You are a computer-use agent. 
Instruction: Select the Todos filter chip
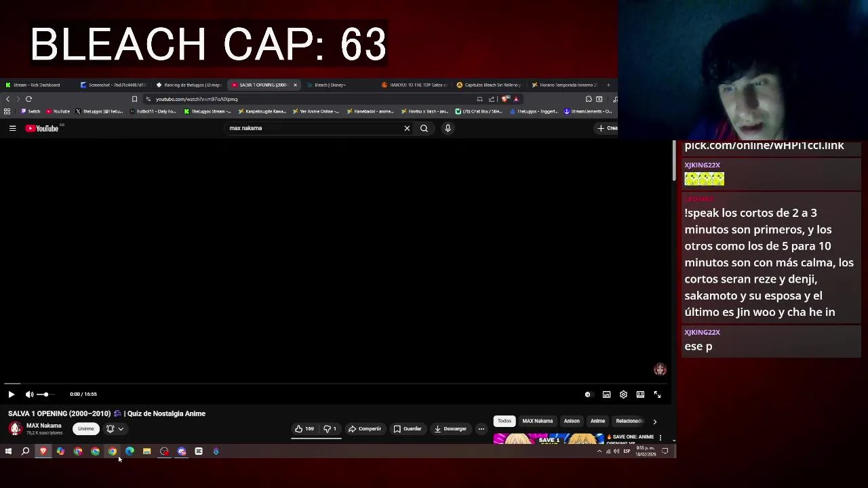pyautogui.click(x=505, y=421)
